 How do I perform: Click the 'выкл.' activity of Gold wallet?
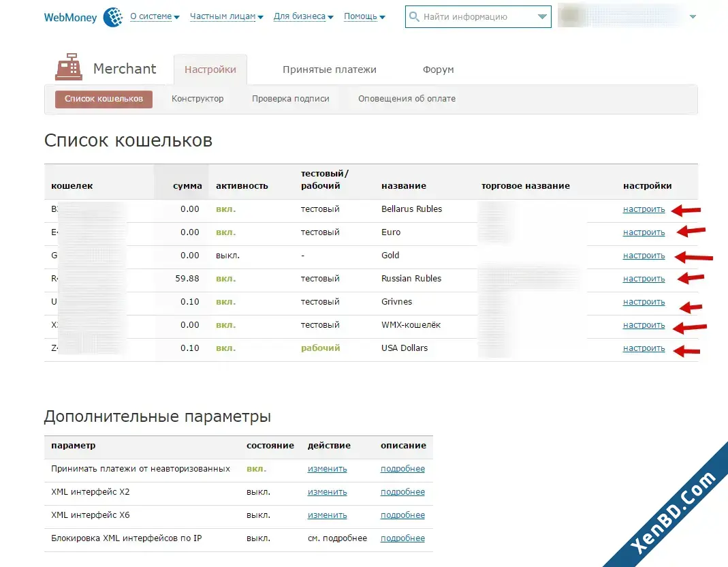pos(227,256)
